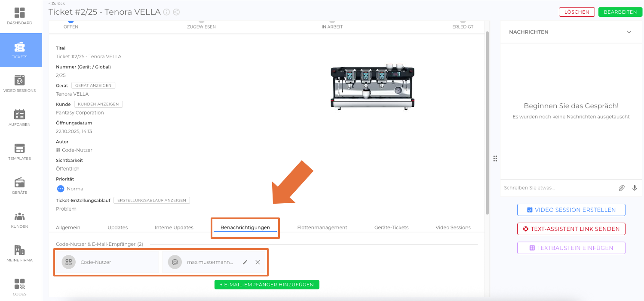Click the microphone icon in message box
644x301 pixels.
(x=635, y=188)
